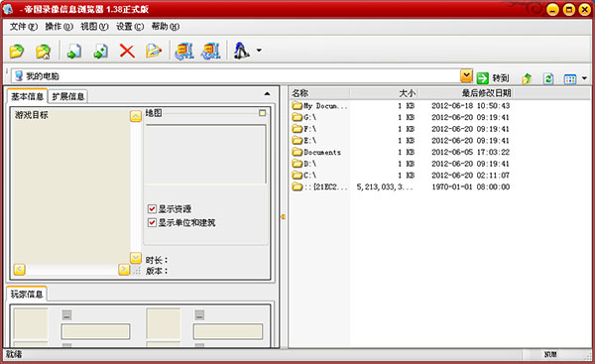Screen dimensions: 595x364
Task: Click the green 转到 go arrow button
Action: 493,78
